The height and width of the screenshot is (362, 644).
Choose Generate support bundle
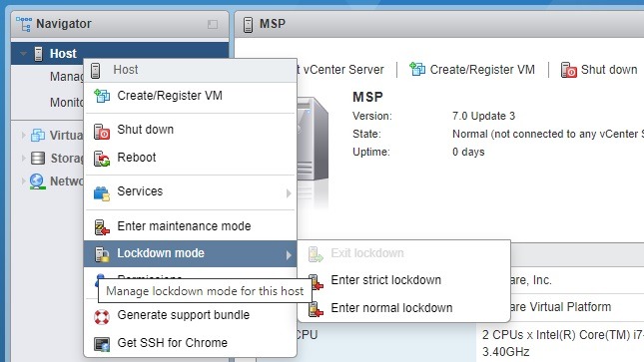click(190, 315)
